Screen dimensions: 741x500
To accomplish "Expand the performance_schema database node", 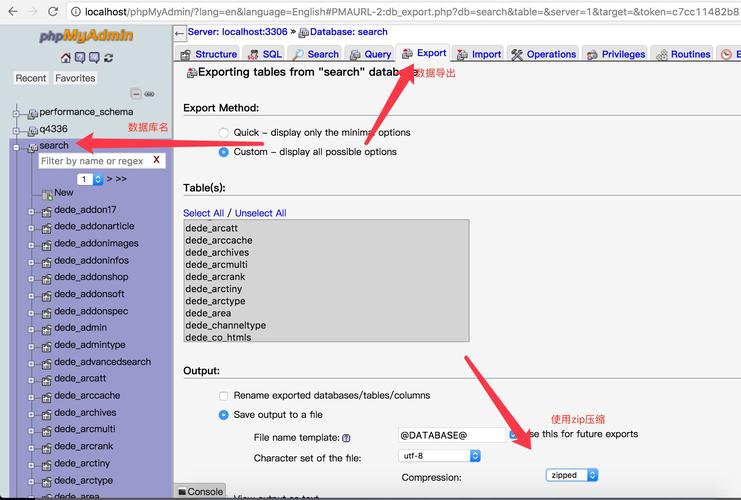I will (16, 113).
